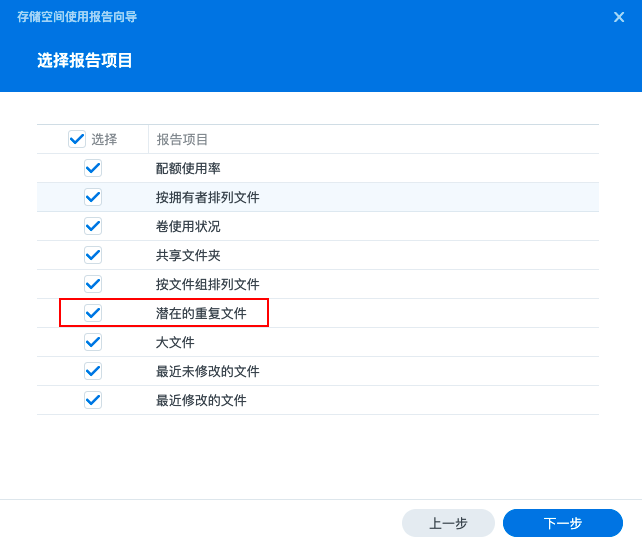Disable the 最近未修改的文件 checkbox
Screen dimensions: 642x545
pos(93,371)
